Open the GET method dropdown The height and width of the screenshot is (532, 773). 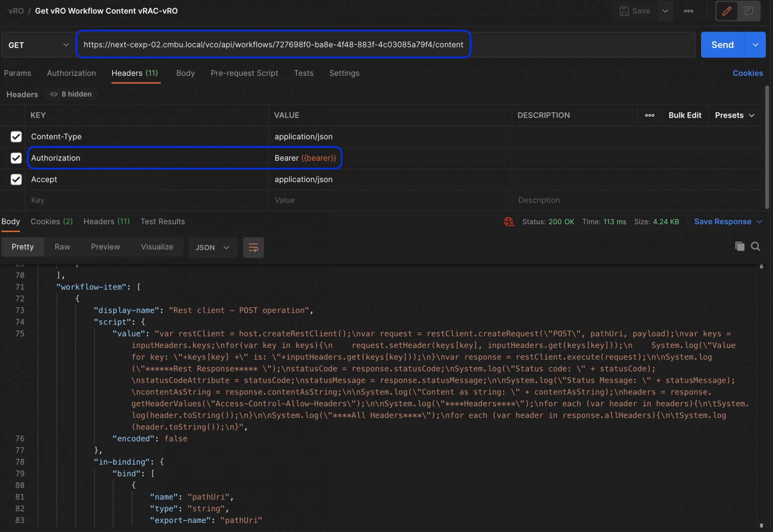pyautogui.click(x=38, y=45)
